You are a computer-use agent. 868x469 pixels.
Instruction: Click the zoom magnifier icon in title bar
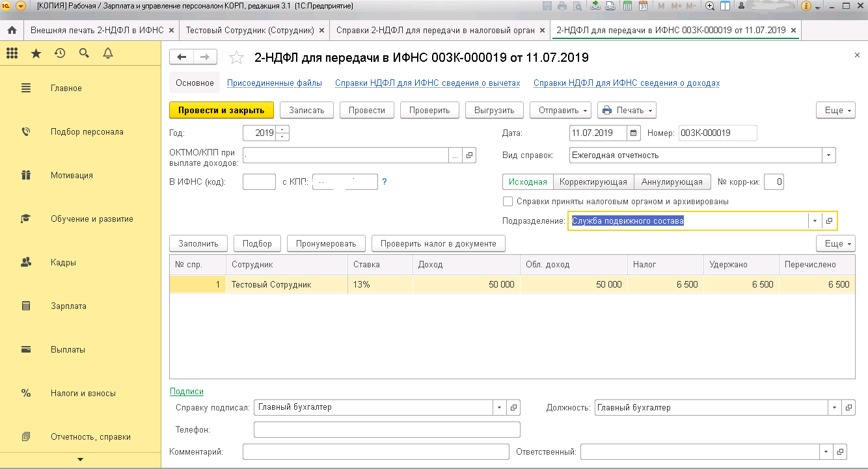click(710, 7)
